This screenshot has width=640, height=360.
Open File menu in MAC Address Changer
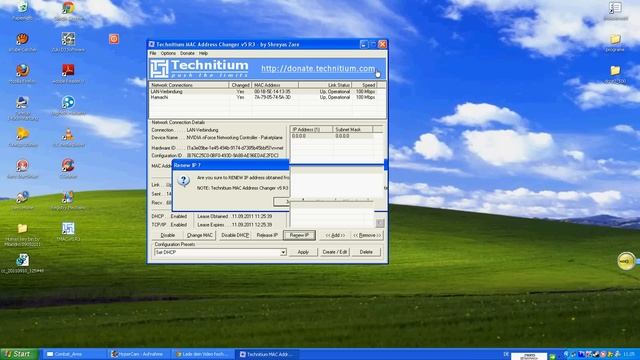click(153, 53)
